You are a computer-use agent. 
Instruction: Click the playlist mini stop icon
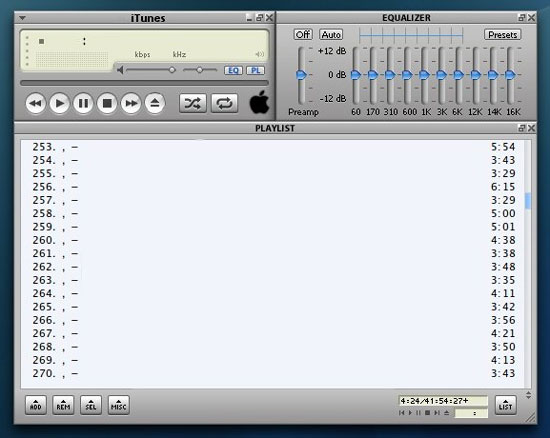[428, 413]
